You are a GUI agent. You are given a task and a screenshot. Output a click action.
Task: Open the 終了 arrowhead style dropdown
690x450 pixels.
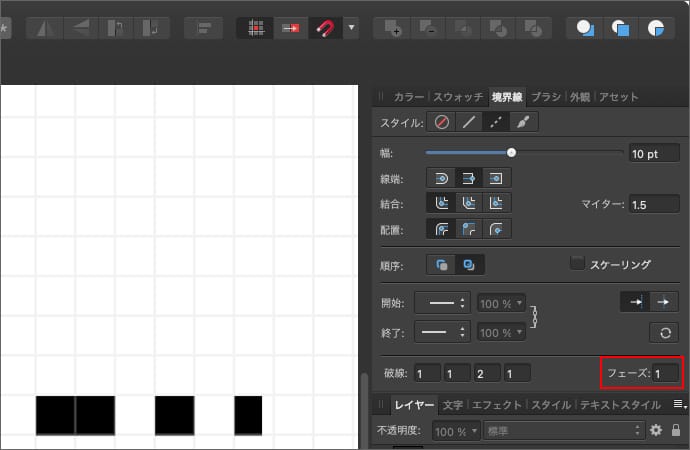click(441, 332)
